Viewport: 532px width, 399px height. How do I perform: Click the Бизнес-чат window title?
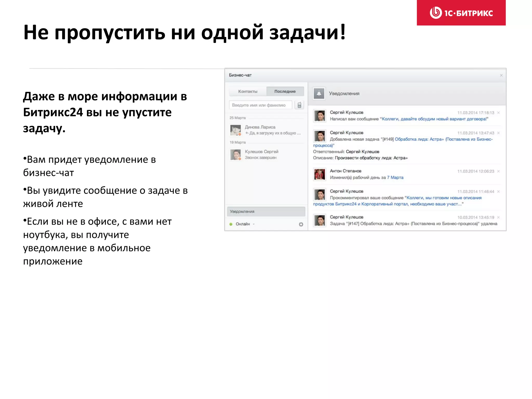coord(240,75)
